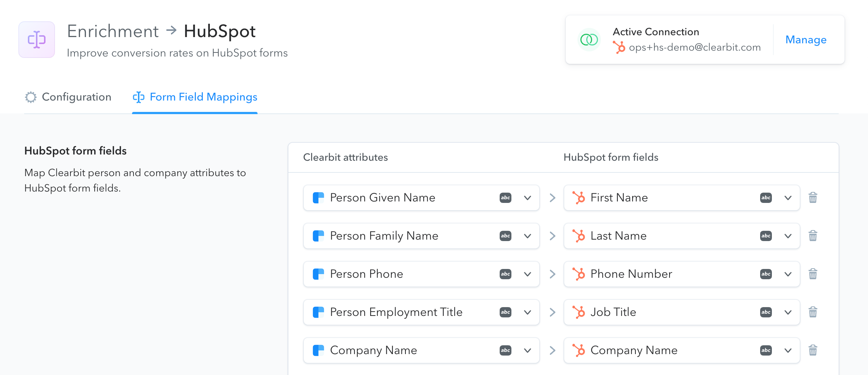Open the Person Given Name attribute dropdown
Viewport: 868px width, 375px height.
coord(422,198)
